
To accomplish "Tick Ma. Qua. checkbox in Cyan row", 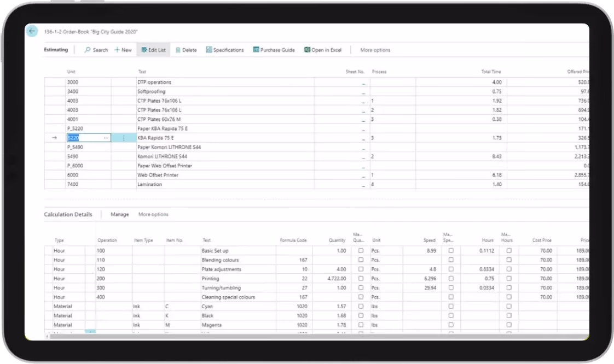I will tap(361, 307).
